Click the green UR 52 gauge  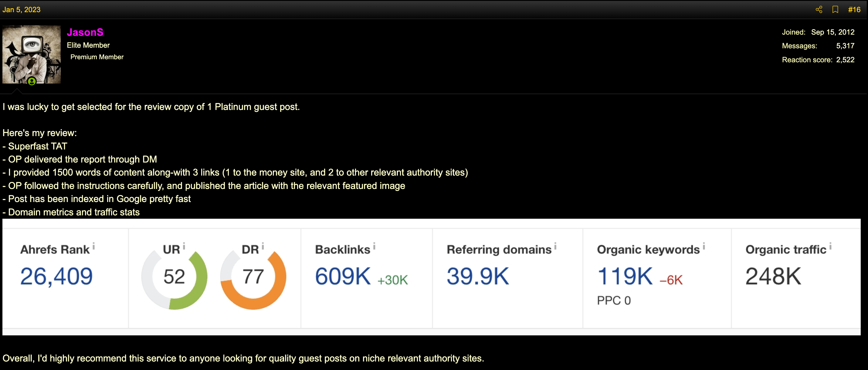tap(174, 277)
